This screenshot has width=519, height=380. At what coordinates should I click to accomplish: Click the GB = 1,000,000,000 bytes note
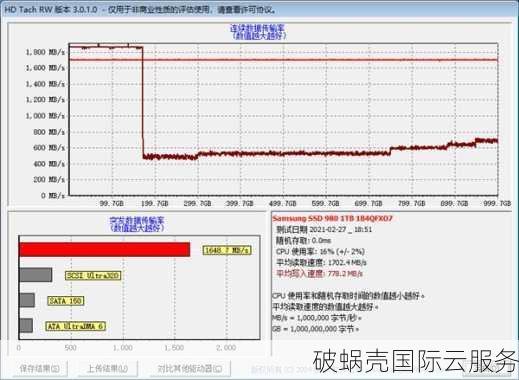click(316, 329)
